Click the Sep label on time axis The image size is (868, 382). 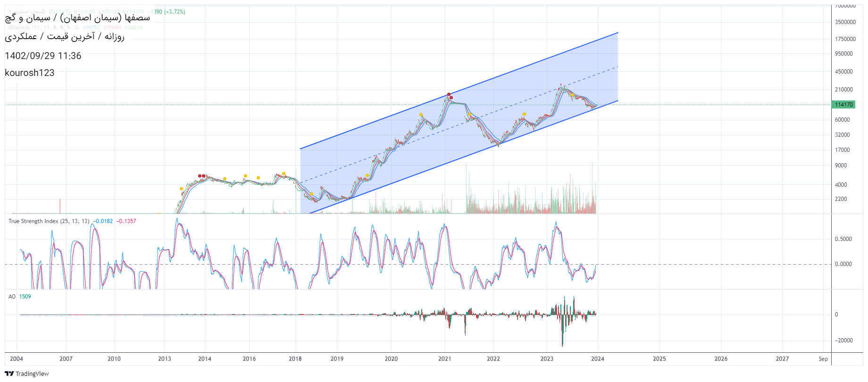click(x=823, y=359)
